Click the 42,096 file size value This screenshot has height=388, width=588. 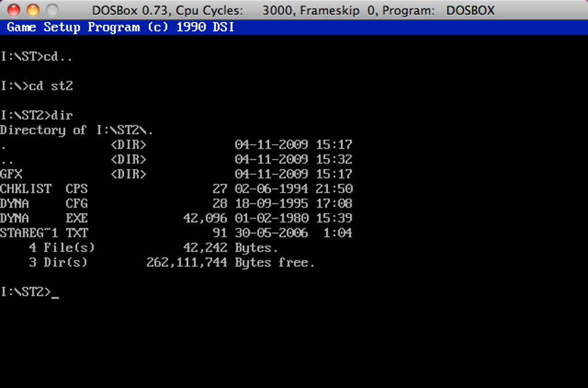(205, 218)
